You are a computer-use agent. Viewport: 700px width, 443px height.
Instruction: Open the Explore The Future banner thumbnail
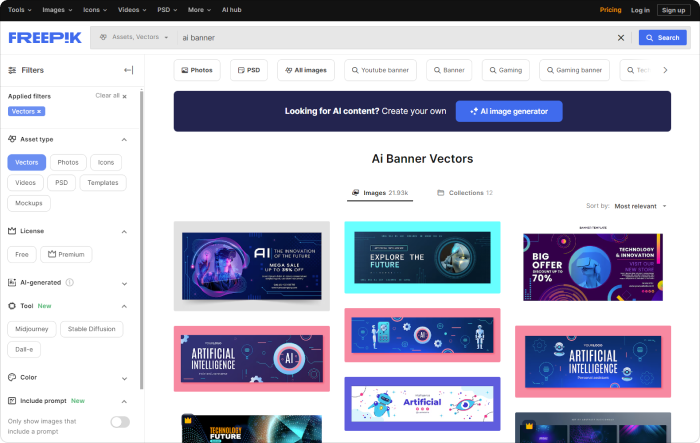[x=422, y=257]
